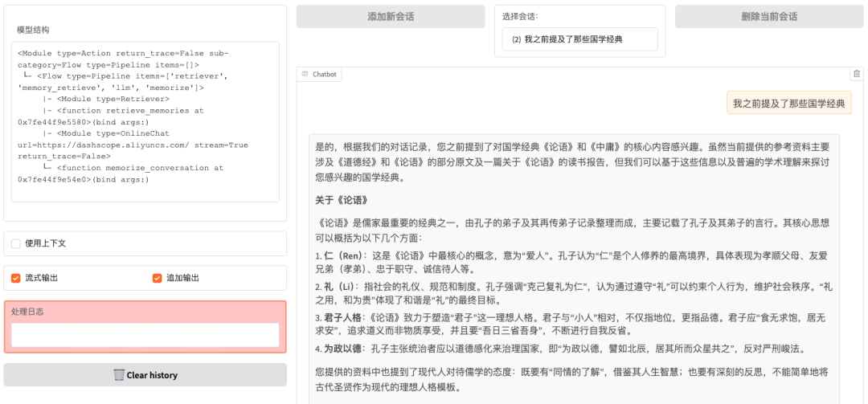Open the 选择会话 dropdown
Screen dimensions: 868x404
tap(579, 39)
